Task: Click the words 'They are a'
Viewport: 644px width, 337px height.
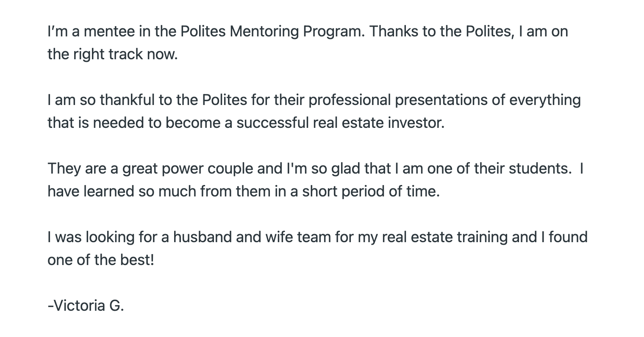Action: coord(83,169)
